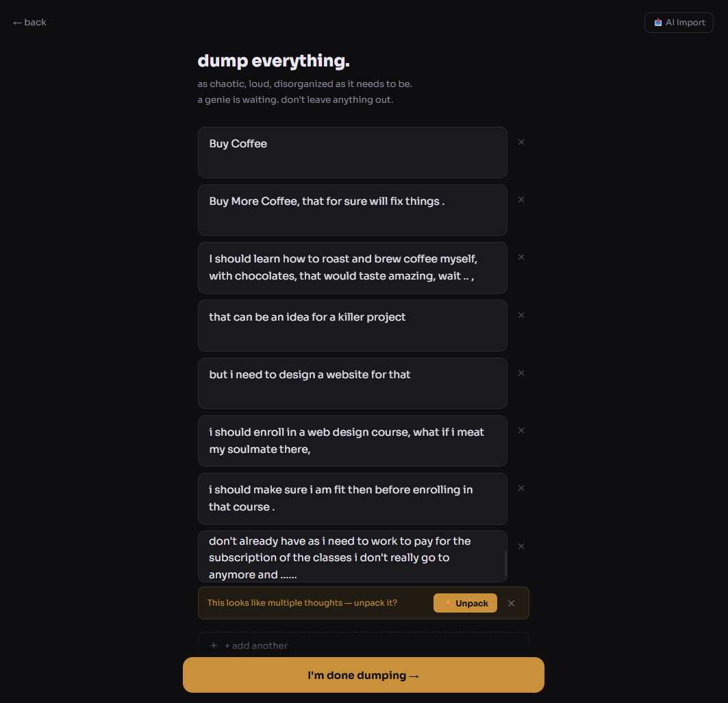The width and height of the screenshot is (728, 703).
Task: Click the Unpack button
Action: pos(465,603)
